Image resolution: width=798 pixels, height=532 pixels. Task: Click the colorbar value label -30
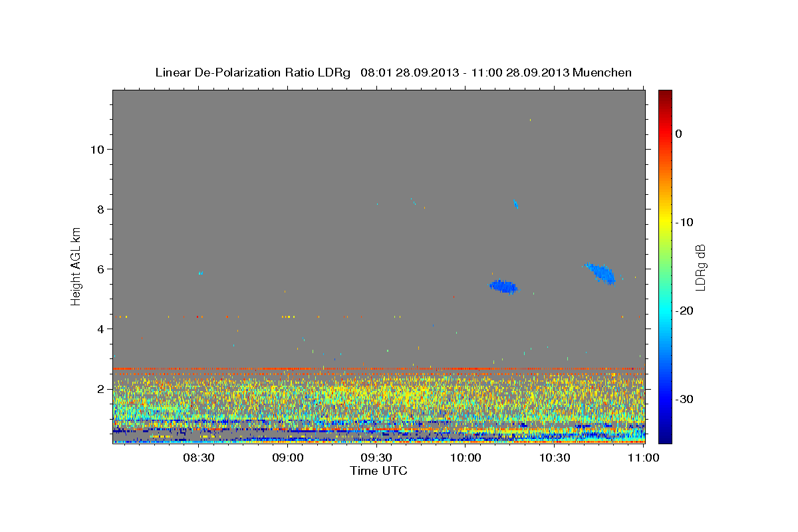[685, 399]
